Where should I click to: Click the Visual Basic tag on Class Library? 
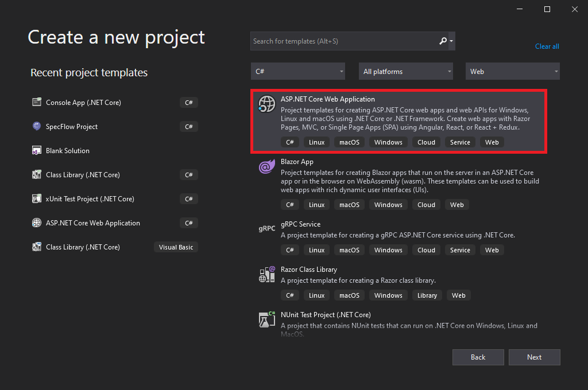[x=176, y=247]
